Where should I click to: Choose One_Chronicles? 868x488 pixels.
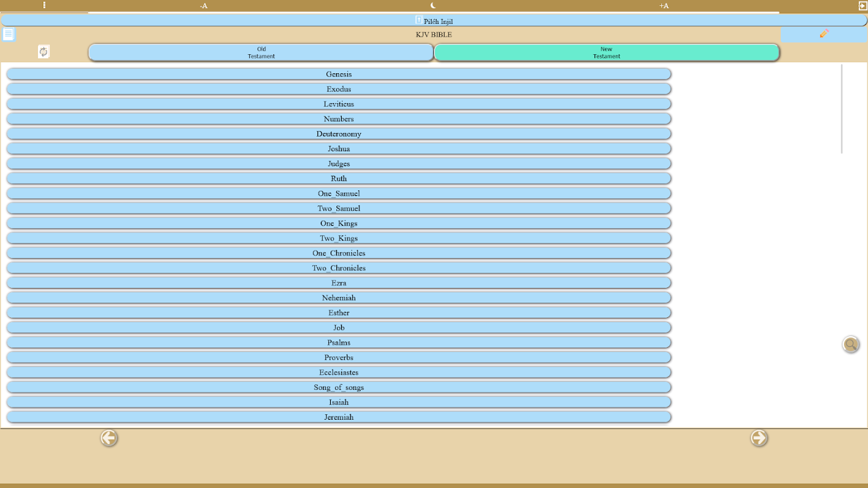tap(339, 253)
